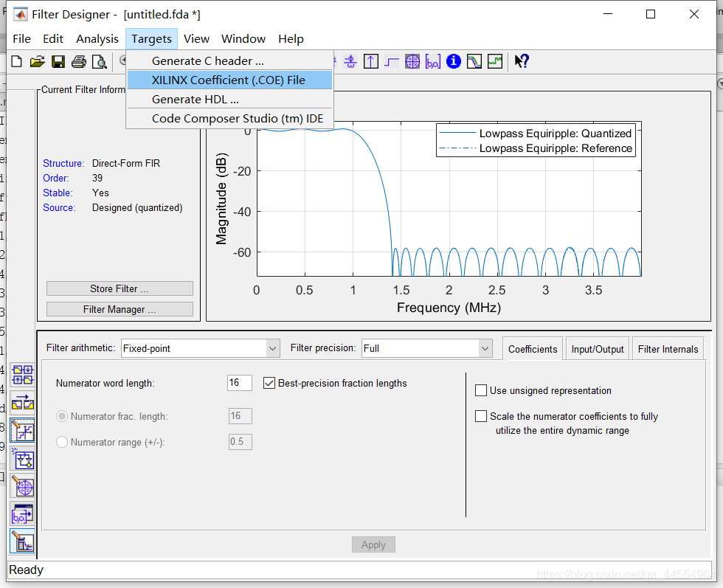Screen dimensions: 723x588
Task: Open the Pole/Zero Editor sidebar panel
Action: click(23, 487)
